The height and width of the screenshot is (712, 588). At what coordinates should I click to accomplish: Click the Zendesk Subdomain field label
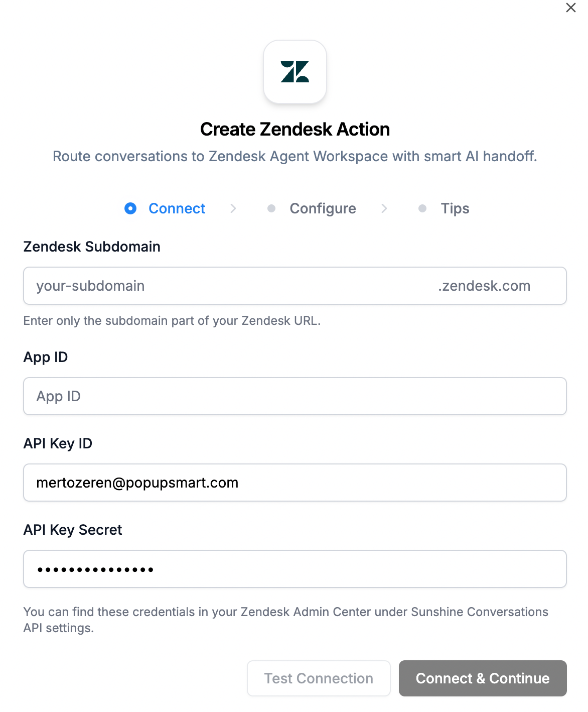pyautogui.click(x=92, y=247)
